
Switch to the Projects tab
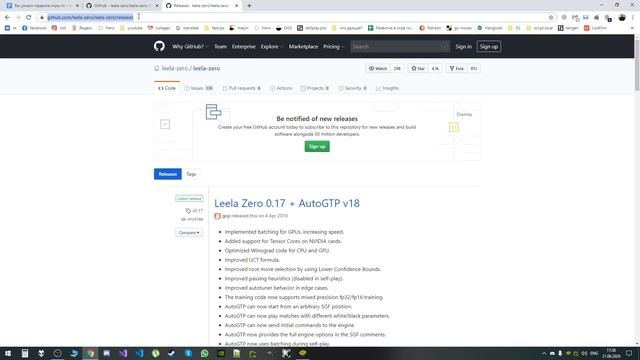[315, 88]
